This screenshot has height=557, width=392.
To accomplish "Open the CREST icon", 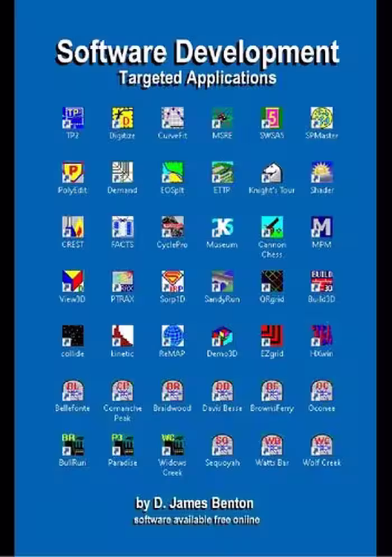I will click(73, 226).
